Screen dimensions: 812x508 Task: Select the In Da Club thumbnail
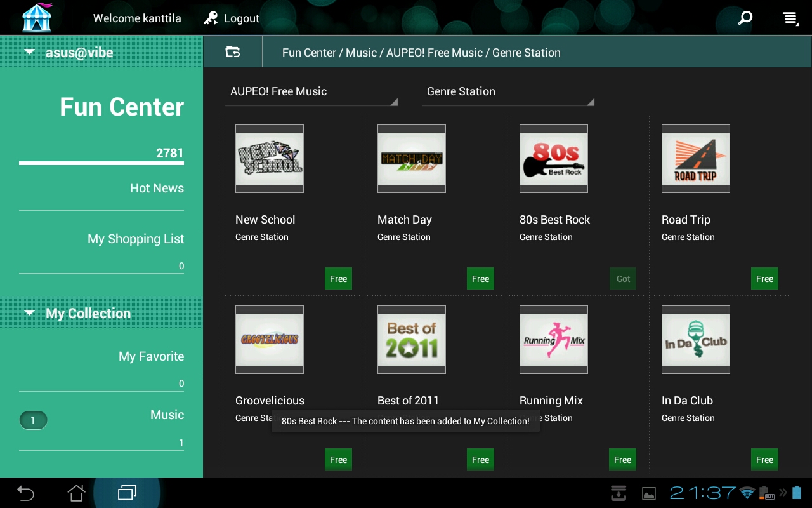696,340
